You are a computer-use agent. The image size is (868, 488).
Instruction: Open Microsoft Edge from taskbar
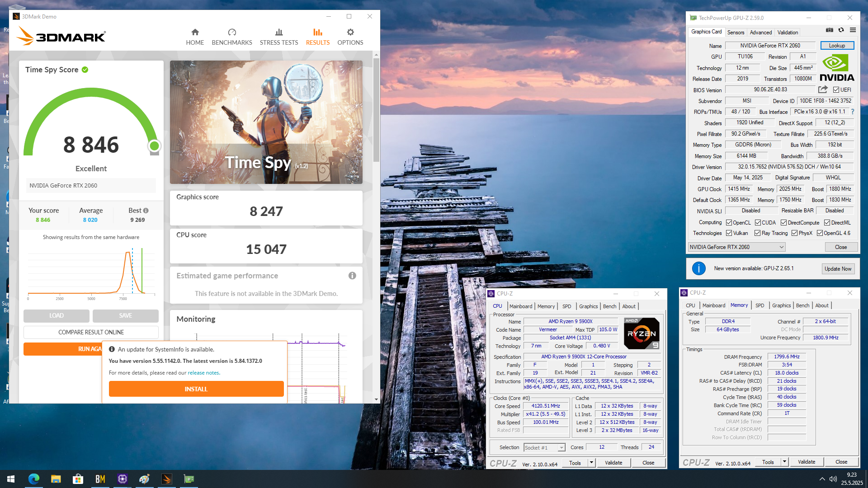click(34, 479)
